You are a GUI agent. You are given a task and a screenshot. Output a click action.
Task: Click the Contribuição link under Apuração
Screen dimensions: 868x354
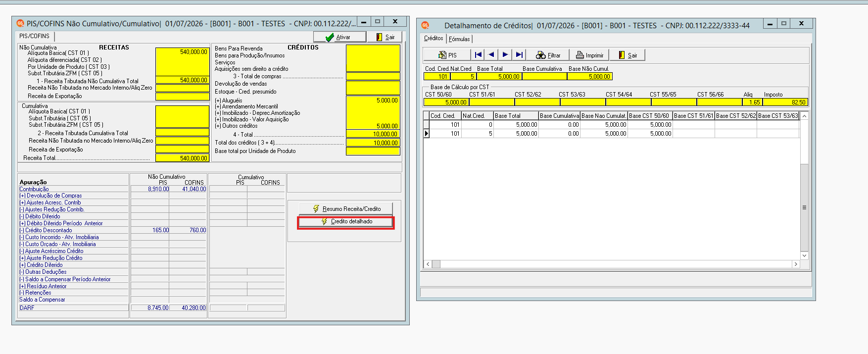tap(34, 189)
